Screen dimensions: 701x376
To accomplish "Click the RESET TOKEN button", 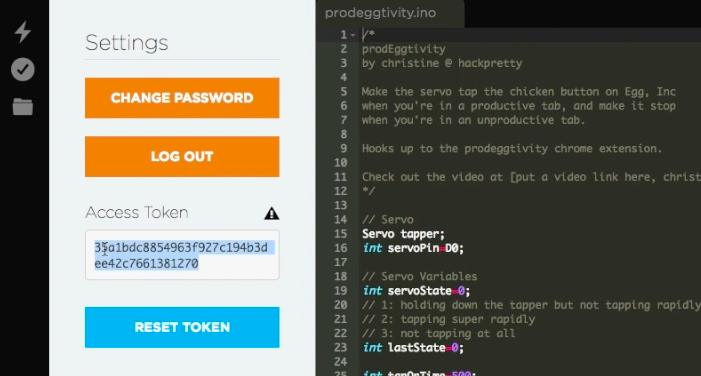I will click(x=182, y=327).
